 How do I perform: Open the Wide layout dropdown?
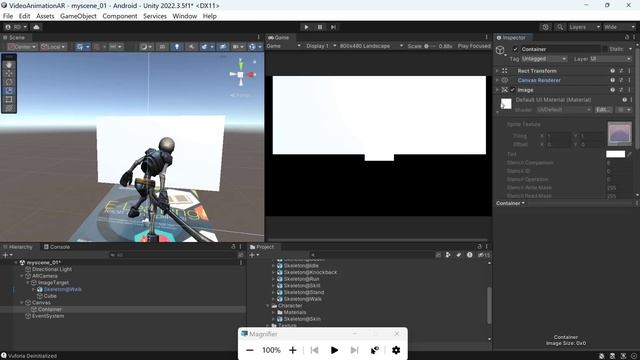(x=620, y=27)
